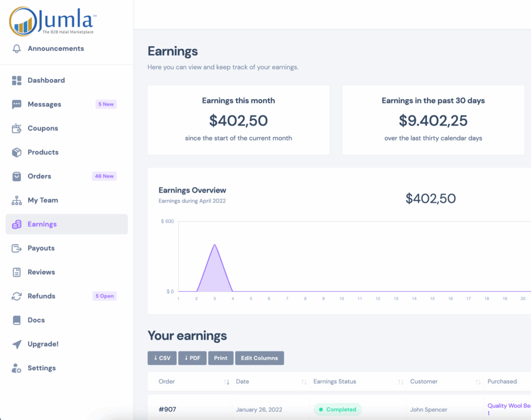Sort table by Order column arrows
531x420 pixels.
227,382
